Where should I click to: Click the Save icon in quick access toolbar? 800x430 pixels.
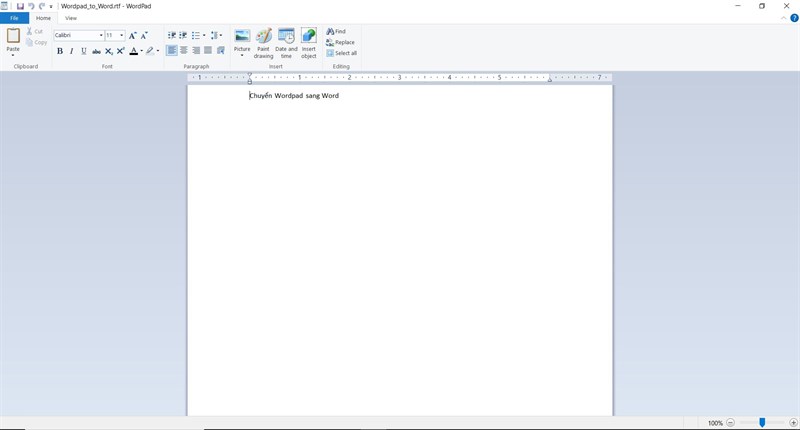[x=20, y=6]
